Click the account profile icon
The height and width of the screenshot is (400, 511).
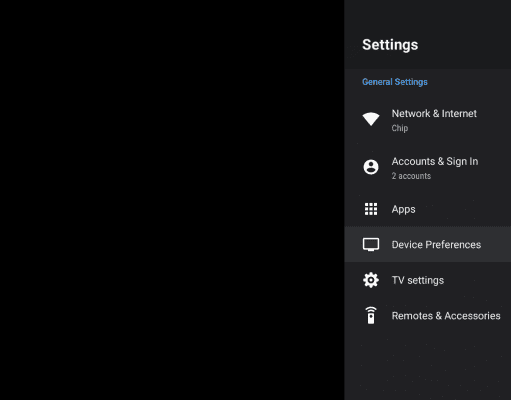(371, 167)
